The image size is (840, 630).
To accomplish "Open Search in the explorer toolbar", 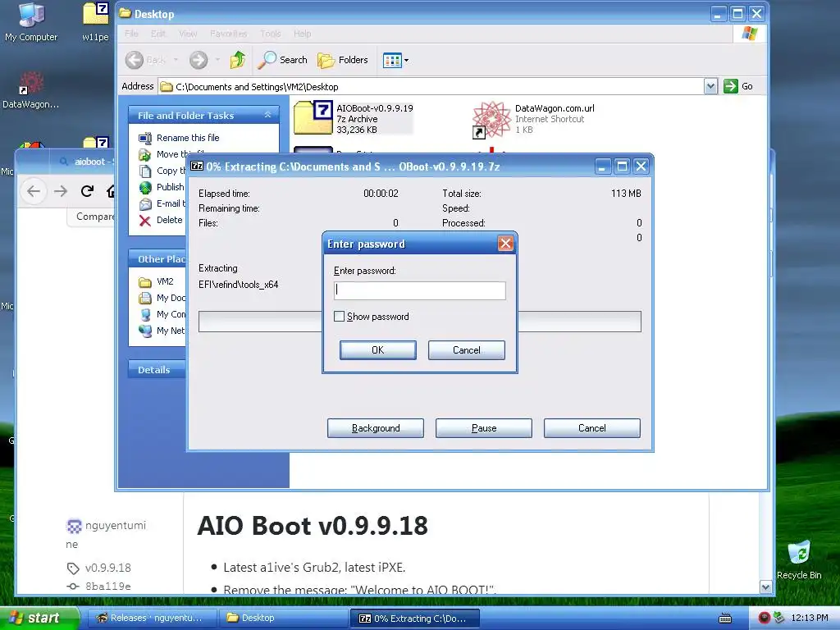I will point(282,60).
